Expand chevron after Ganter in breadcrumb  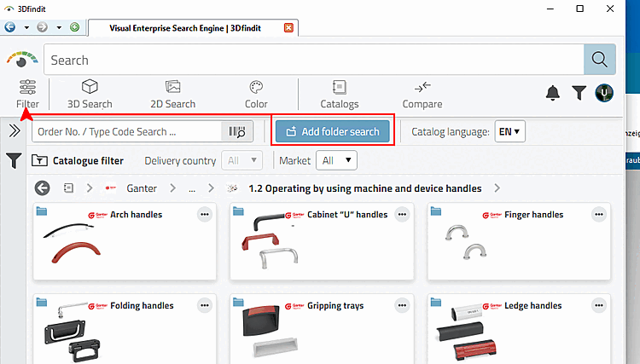point(172,188)
